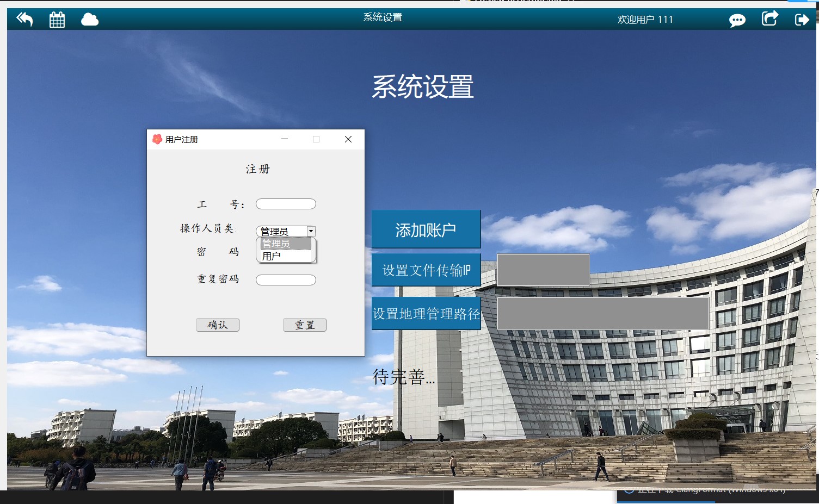
Task: Click the share arrow icon
Action: tap(769, 18)
